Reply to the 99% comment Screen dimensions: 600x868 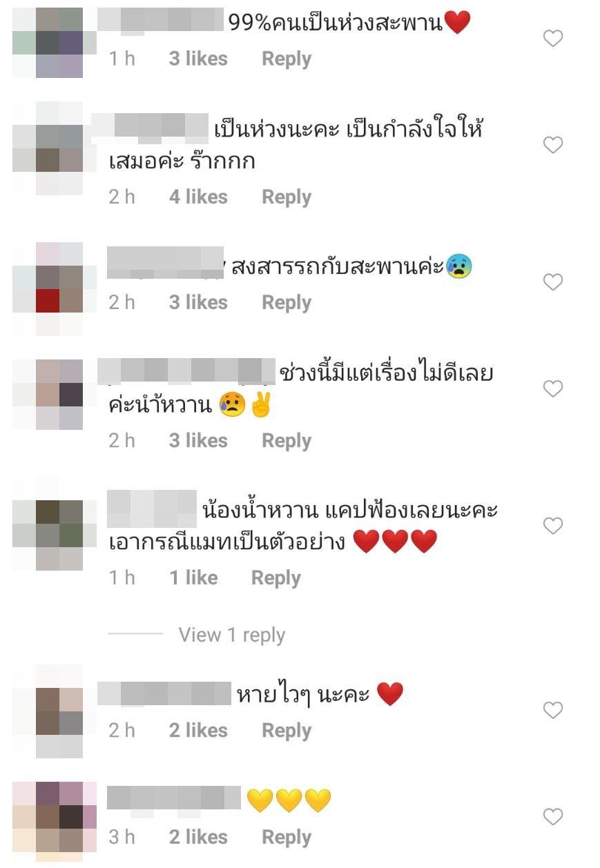286,59
